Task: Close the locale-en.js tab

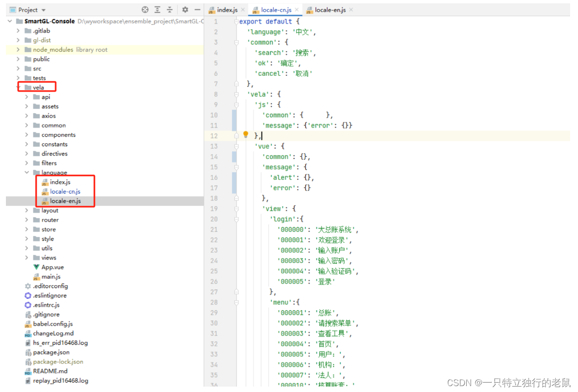Action: click(x=351, y=10)
